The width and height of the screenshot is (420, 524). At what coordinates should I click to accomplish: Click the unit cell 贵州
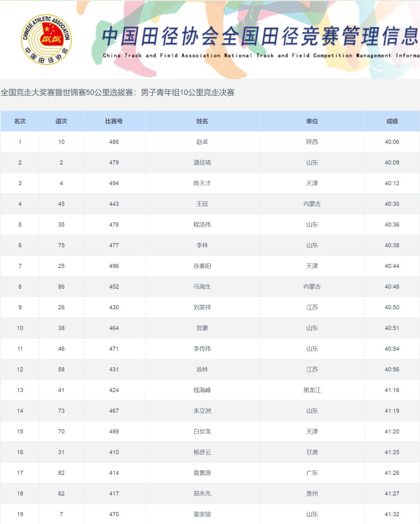[x=312, y=493]
